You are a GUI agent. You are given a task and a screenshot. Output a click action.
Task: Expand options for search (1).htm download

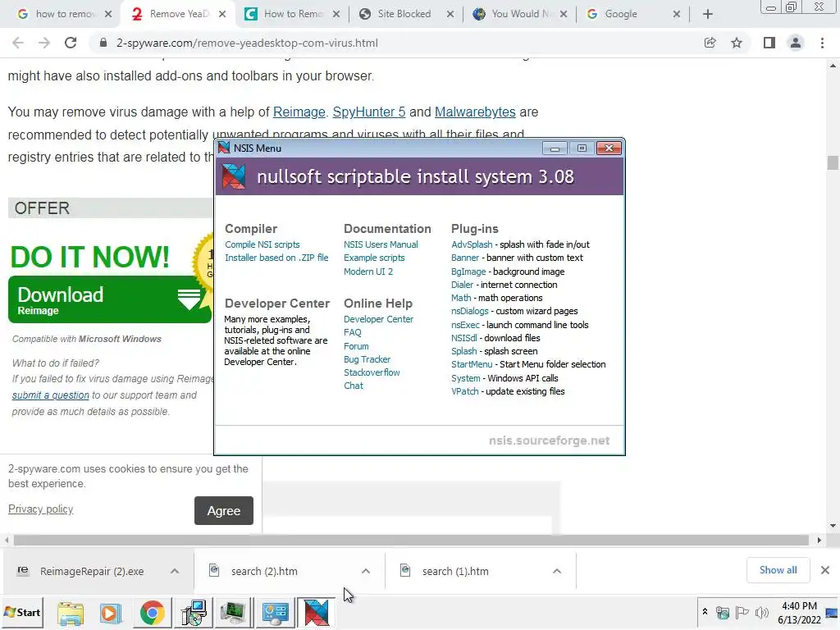557,571
